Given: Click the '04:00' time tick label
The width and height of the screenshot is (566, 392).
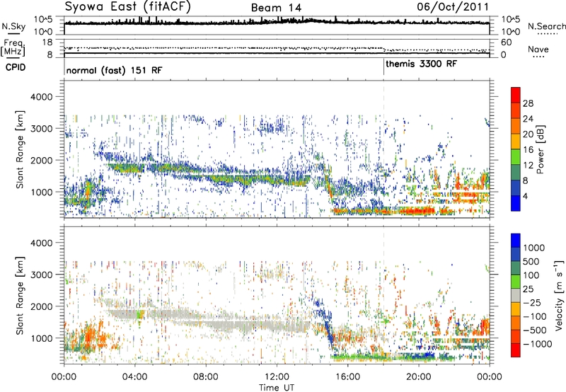Looking at the screenshot, I should point(134,377).
